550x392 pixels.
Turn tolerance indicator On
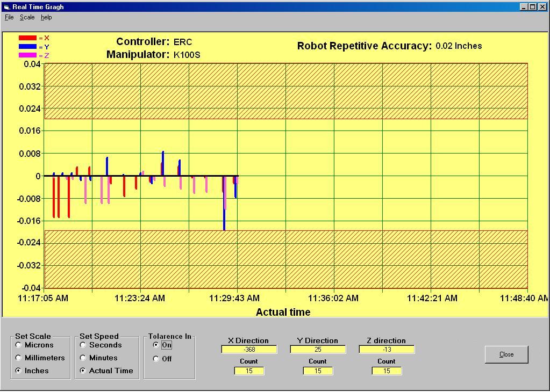156,345
